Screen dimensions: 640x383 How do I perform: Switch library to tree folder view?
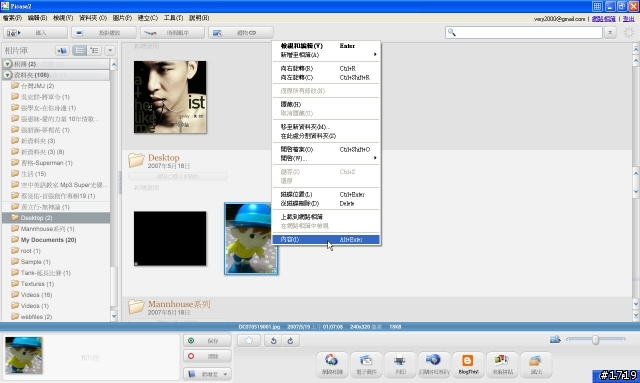(x=94, y=50)
